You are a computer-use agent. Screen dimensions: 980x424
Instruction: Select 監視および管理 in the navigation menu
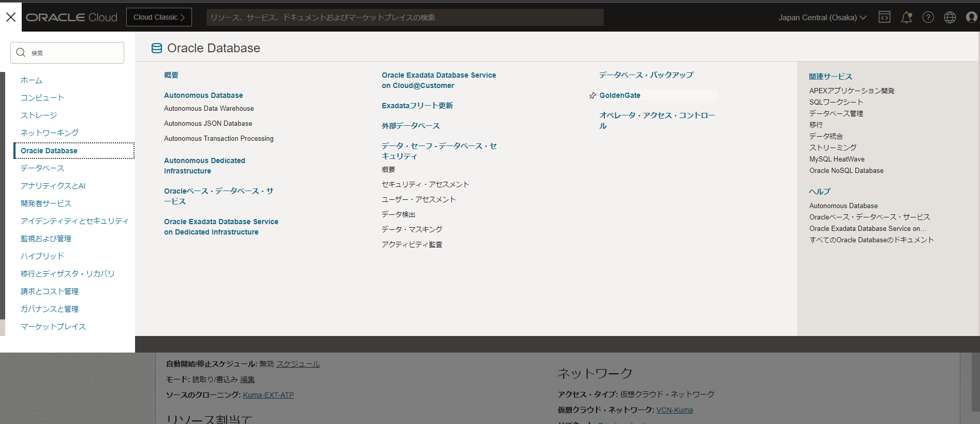coord(46,239)
